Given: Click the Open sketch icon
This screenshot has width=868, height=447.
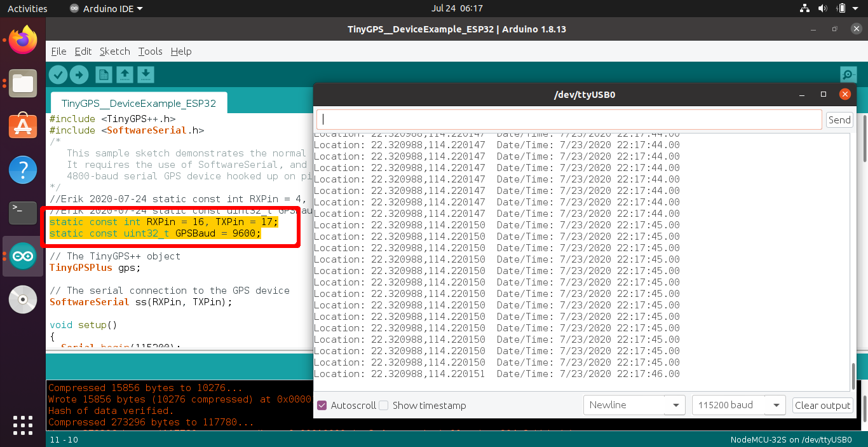Looking at the screenshot, I should click(125, 74).
